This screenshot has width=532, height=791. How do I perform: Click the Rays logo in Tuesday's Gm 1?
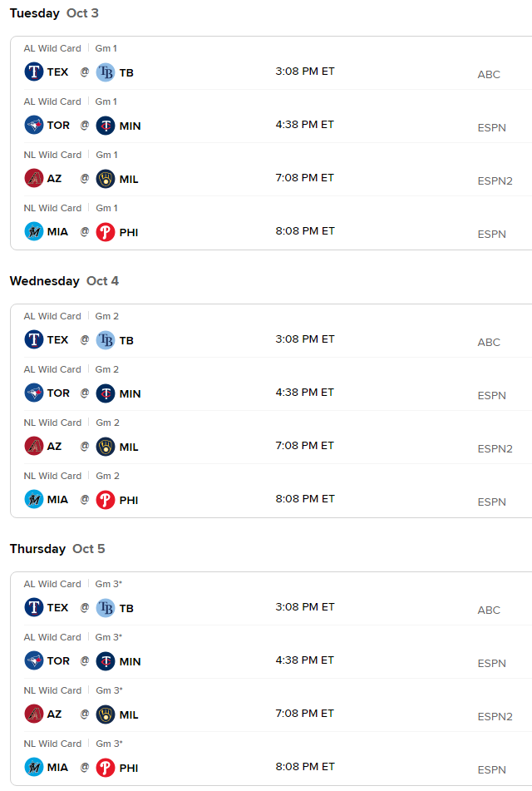coord(106,72)
